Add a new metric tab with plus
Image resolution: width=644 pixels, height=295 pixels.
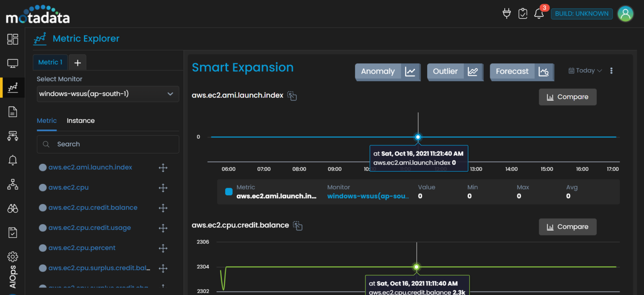(x=78, y=62)
